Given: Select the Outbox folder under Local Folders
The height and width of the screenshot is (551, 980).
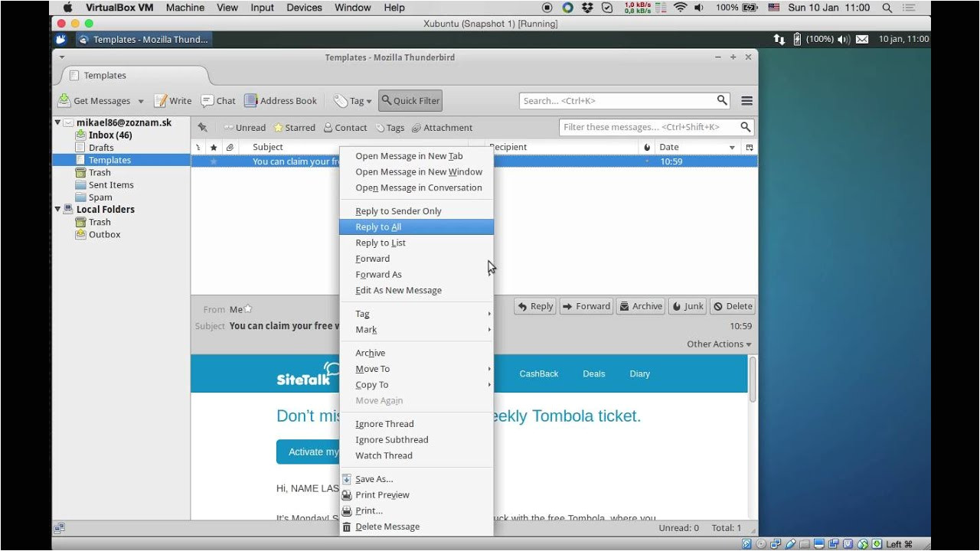Looking at the screenshot, I should click(x=104, y=234).
